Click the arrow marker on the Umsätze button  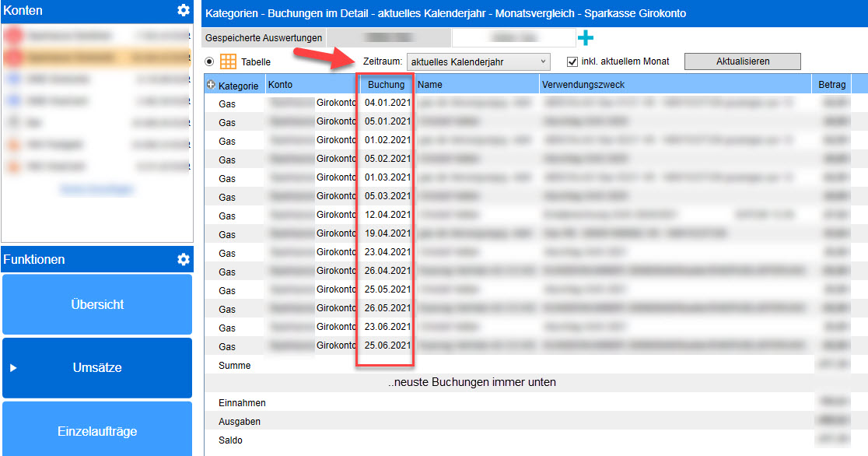[13, 368]
